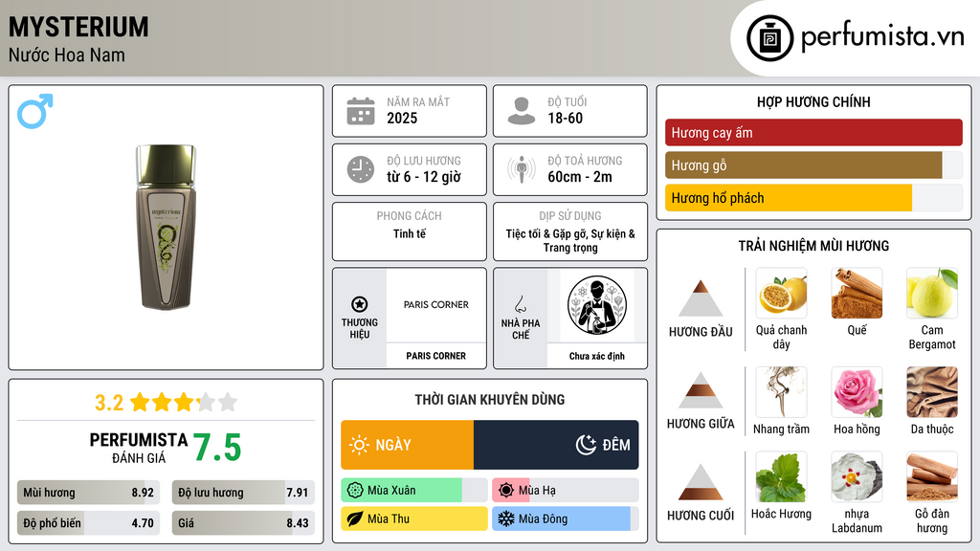Click the spring flower icon for Mùa Xuân
Viewport: 980px width, 551px height.
coord(355,491)
